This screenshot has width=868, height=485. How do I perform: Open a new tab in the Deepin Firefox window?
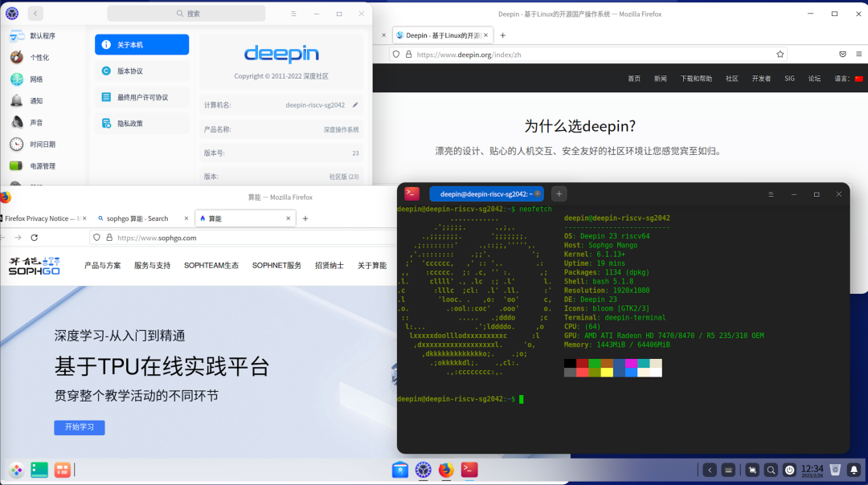point(502,35)
